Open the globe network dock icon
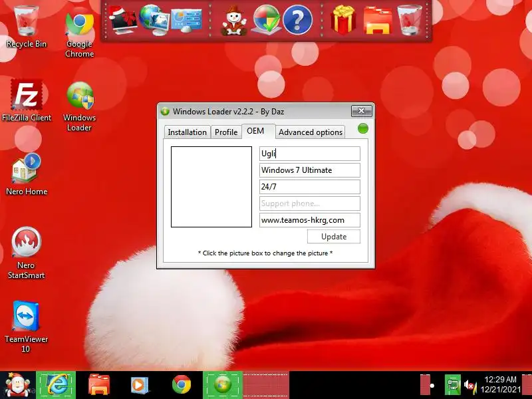 click(x=154, y=20)
